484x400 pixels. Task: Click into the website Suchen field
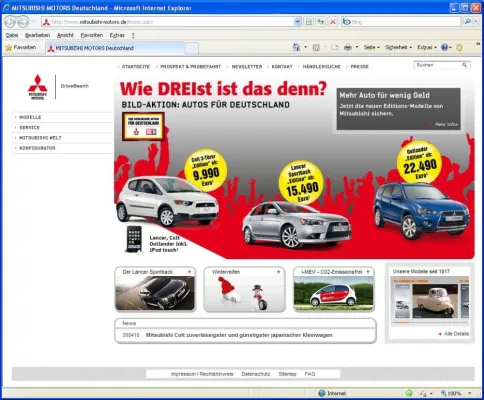click(x=438, y=65)
